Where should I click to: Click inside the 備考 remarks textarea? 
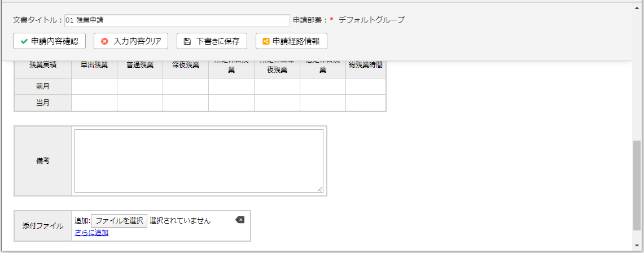[x=199, y=161]
